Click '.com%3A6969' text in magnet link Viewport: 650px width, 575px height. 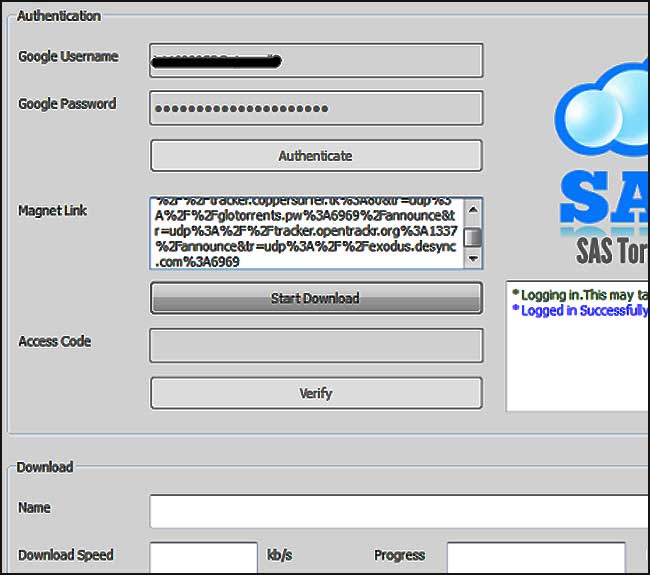pyautogui.click(x=197, y=262)
